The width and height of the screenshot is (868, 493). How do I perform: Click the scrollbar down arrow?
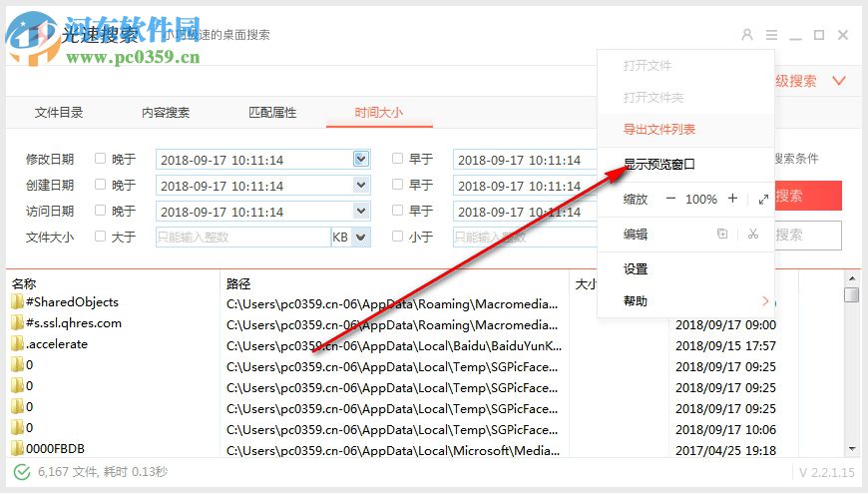[x=852, y=449]
